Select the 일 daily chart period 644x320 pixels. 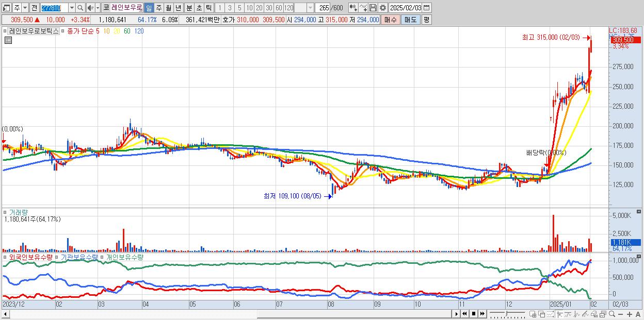149,8
